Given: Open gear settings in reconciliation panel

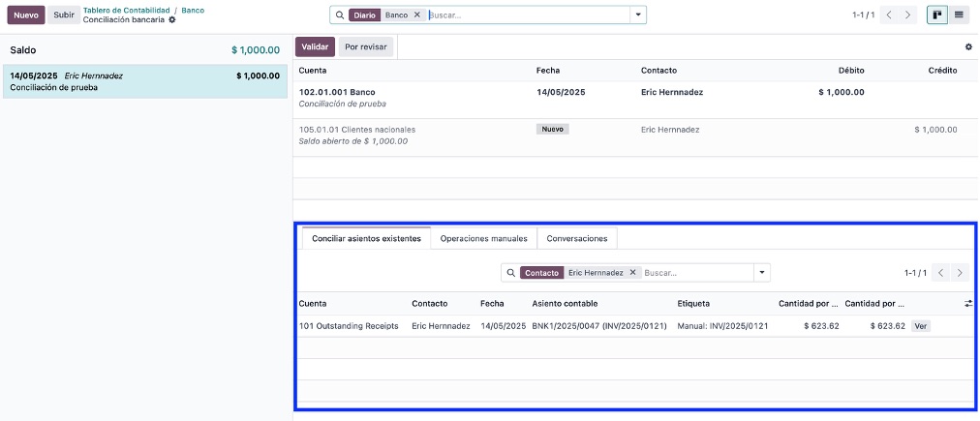Looking at the screenshot, I should [968, 46].
